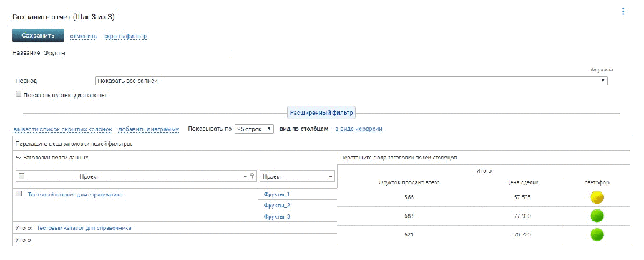Click the Сохранить button
Viewport: 644px width, 260px height.
[x=38, y=36]
